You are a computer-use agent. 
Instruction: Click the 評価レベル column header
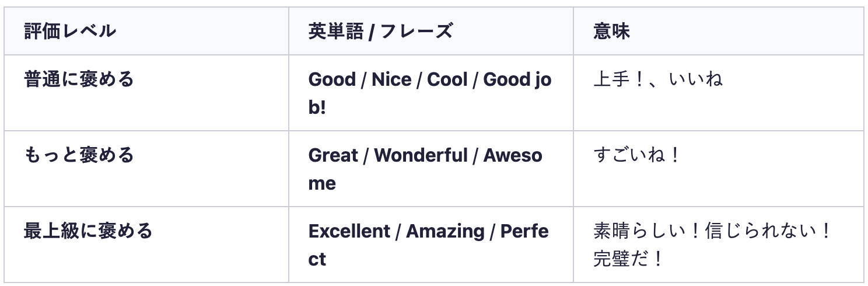pyautogui.click(x=70, y=31)
